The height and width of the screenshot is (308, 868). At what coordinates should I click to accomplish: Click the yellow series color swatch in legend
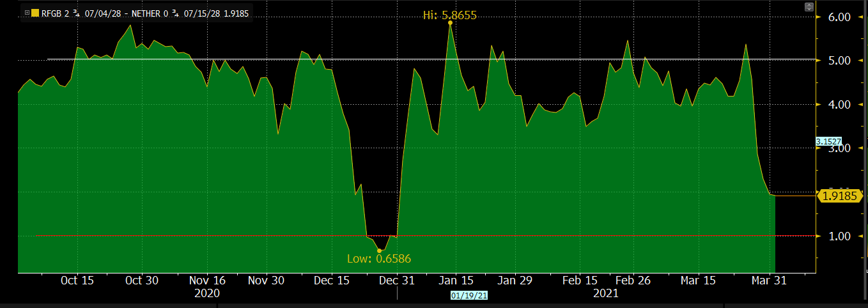tap(35, 13)
